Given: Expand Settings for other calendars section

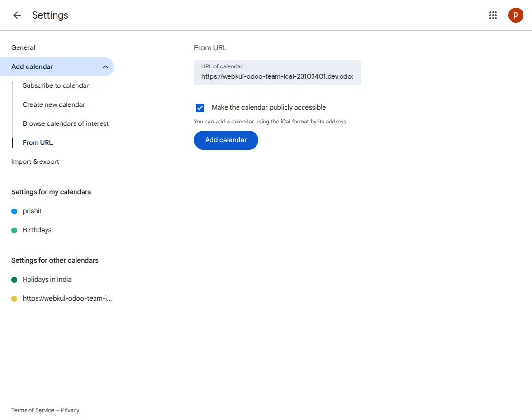Looking at the screenshot, I should click(x=55, y=260).
